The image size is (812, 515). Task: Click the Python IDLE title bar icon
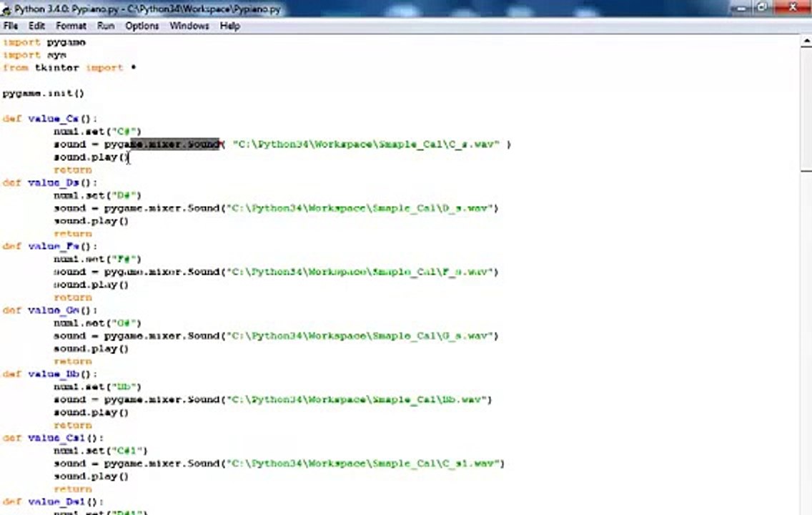tap(6, 9)
